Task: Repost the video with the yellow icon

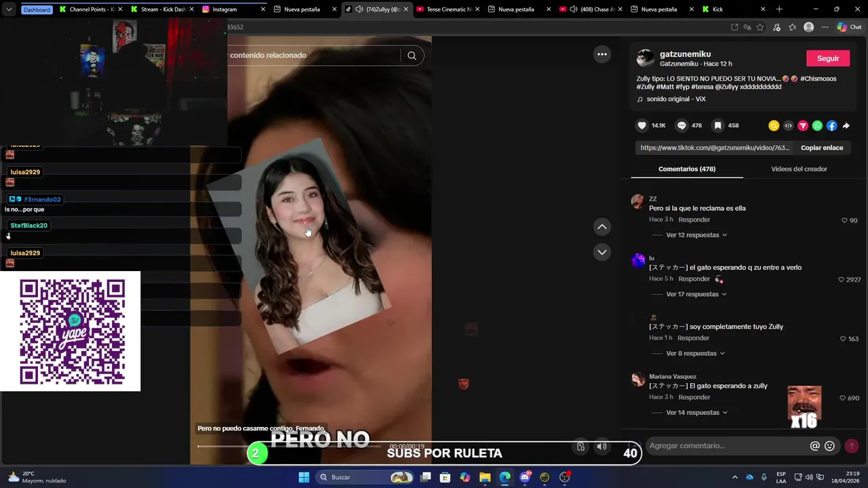Action: [774, 125]
